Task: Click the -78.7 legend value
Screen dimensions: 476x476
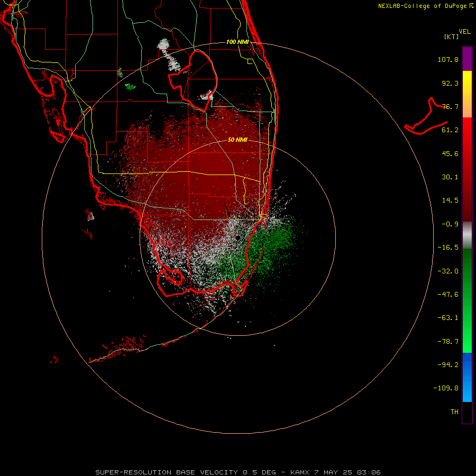Action: pos(448,342)
